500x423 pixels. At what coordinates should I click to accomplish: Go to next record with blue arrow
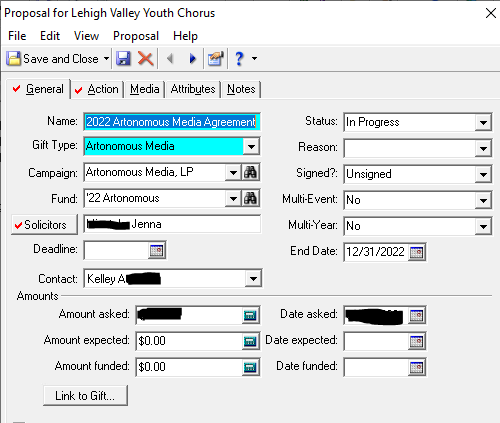click(192, 59)
